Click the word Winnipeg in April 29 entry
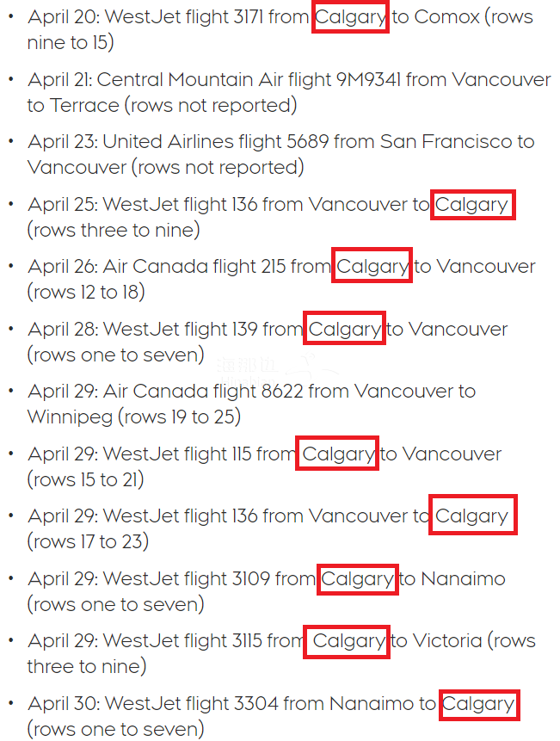560x741 pixels. tap(70, 417)
